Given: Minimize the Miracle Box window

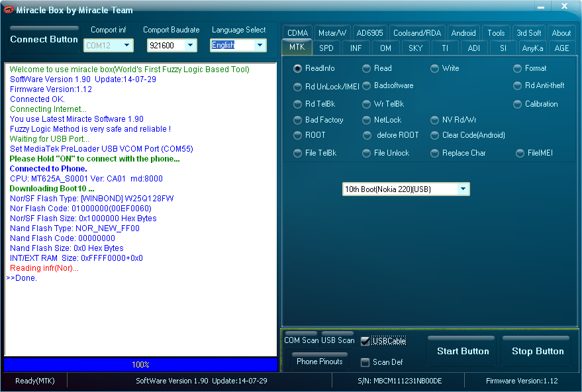Looking at the screenshot, I should click(541, 7).
